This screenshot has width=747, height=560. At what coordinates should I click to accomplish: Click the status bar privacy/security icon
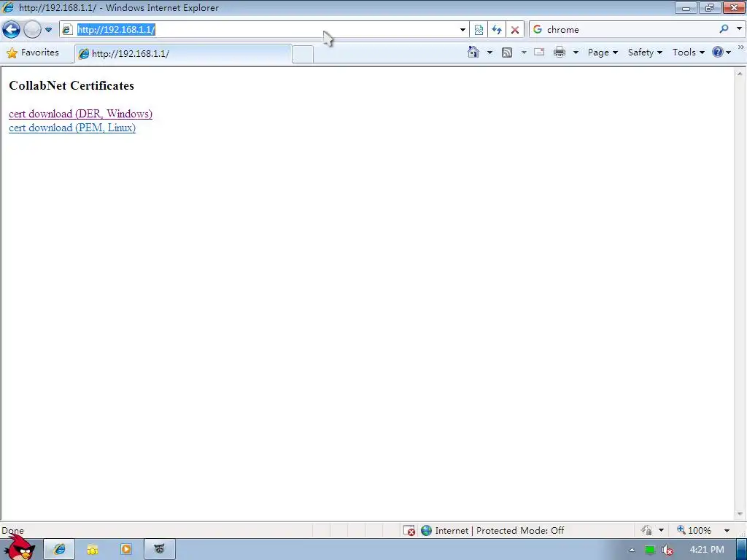646,530
